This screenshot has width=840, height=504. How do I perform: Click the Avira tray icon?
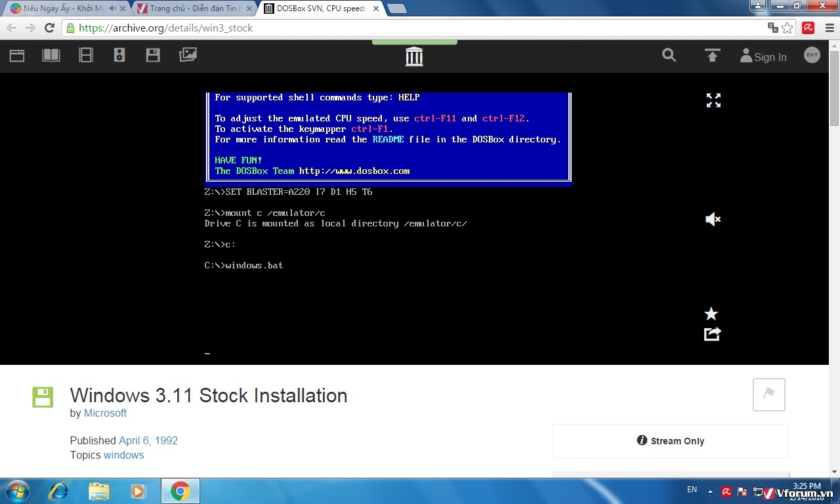(x=726, y=491)
